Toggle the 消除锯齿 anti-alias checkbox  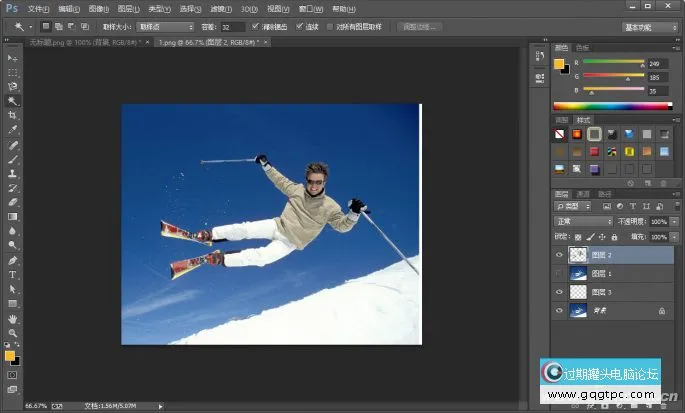pos(254,27)
